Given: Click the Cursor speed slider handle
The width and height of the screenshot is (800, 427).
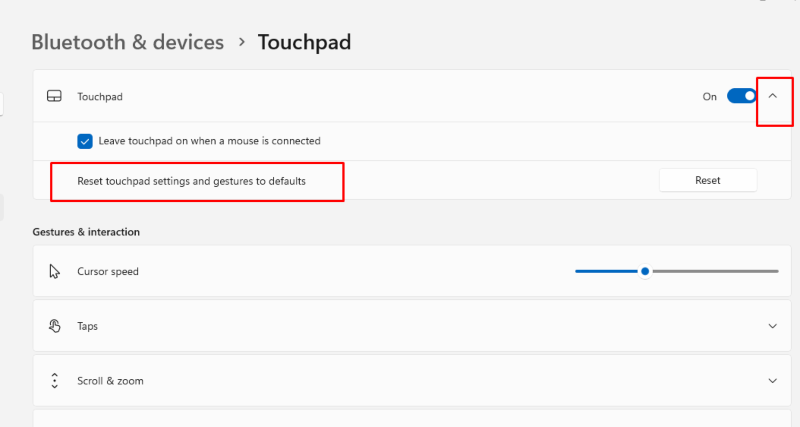Looking at the screenshot, I should [645, 271].
